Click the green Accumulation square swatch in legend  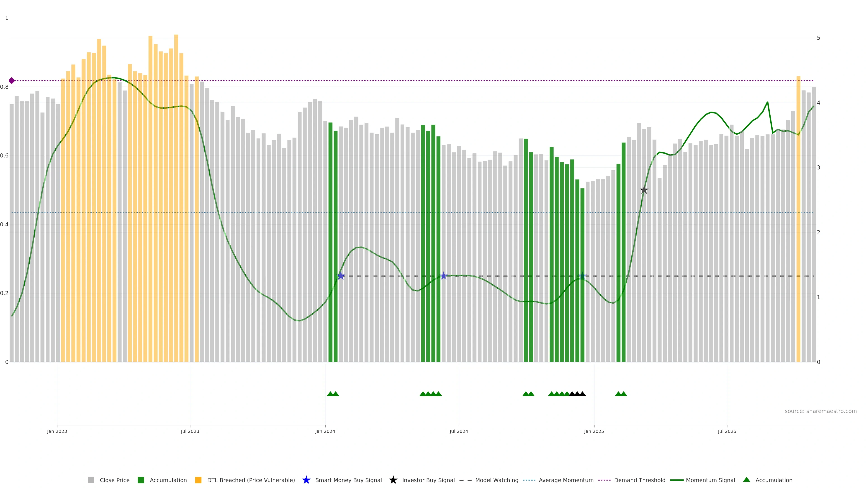(x=141, y=480)
